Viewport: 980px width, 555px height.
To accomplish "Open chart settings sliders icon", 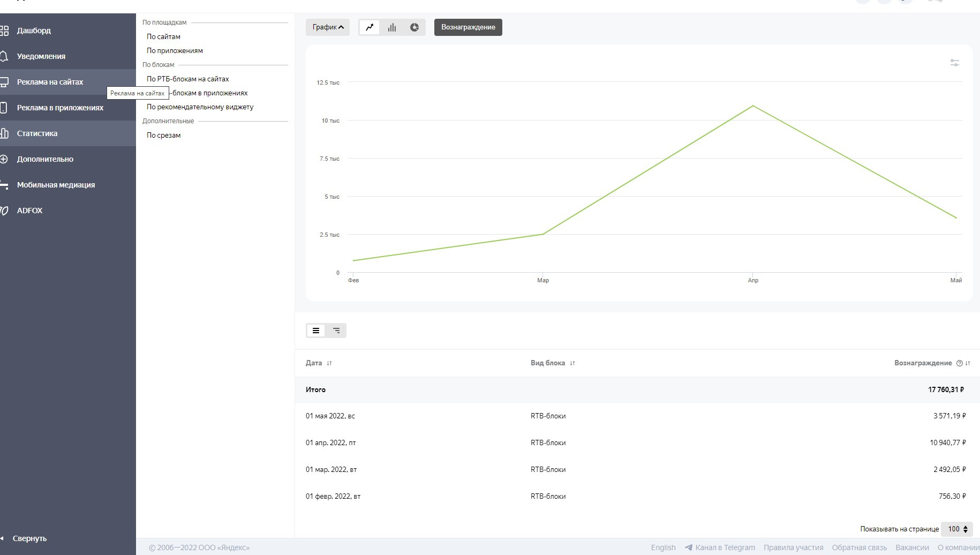I will pyautogui.click(x=954, y=63).
